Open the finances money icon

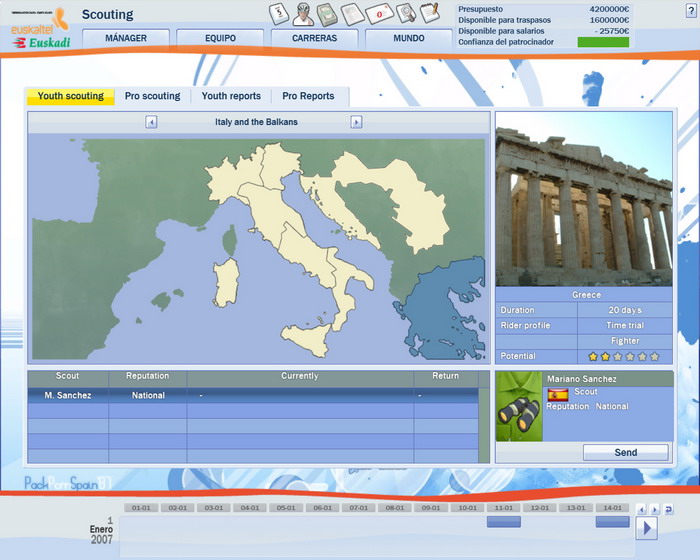tap(328, 13)
